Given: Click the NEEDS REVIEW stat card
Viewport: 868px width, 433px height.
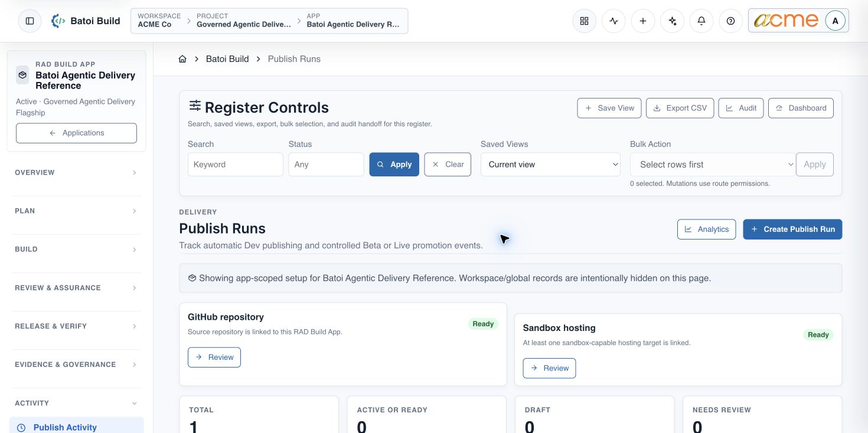Looking at the screenshot, I should pos(762,415).
